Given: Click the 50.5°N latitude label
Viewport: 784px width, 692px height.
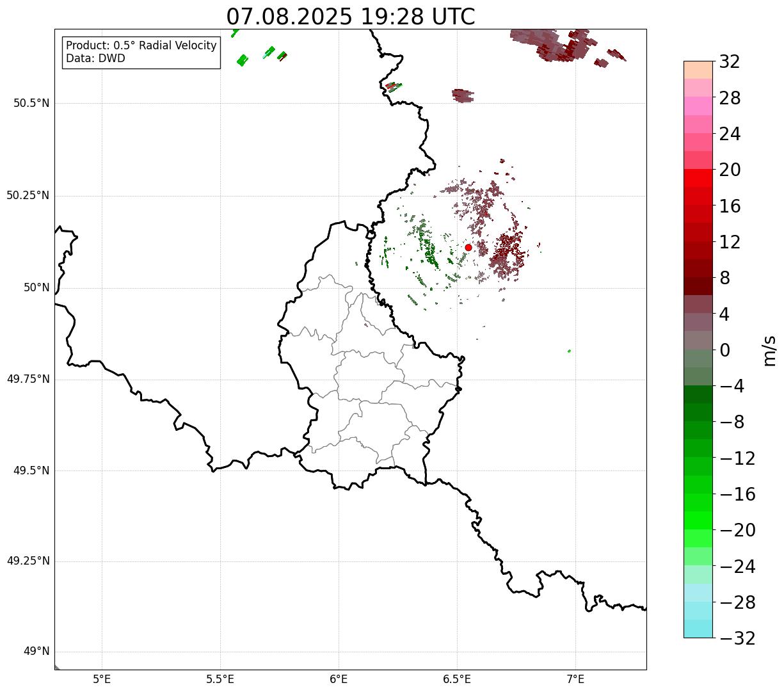Looking at the screenshot, I should (31, 103).
